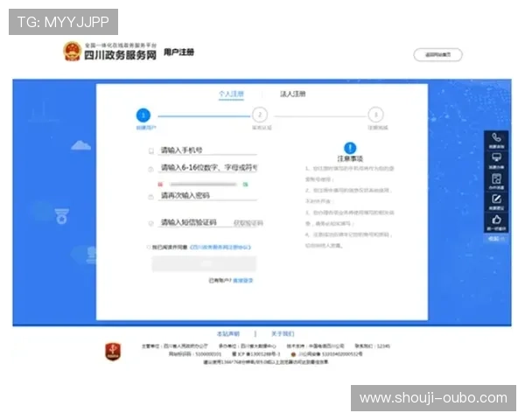525x420 pixels.
Task: Focus the 请再次输入密码 confirm password field
Action: tap(207, 195)
